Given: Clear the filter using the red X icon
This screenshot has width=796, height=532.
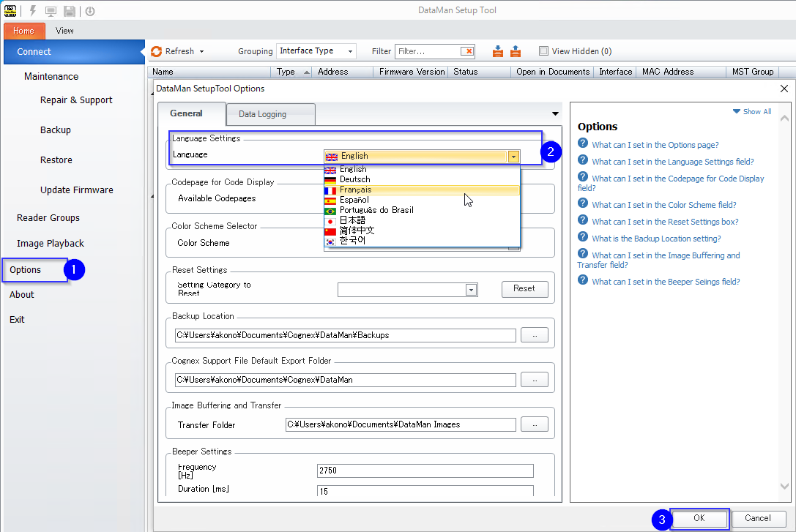Looking at the screenshot, I should coord(466,50).
